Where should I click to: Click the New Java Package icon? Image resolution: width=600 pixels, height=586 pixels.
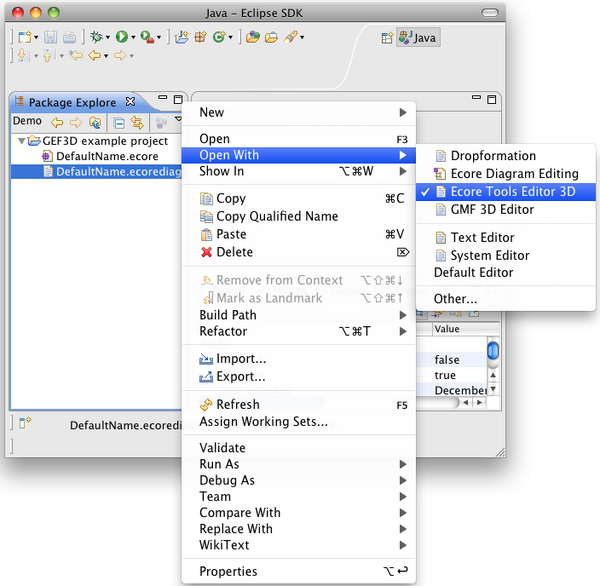click(201, 37)
